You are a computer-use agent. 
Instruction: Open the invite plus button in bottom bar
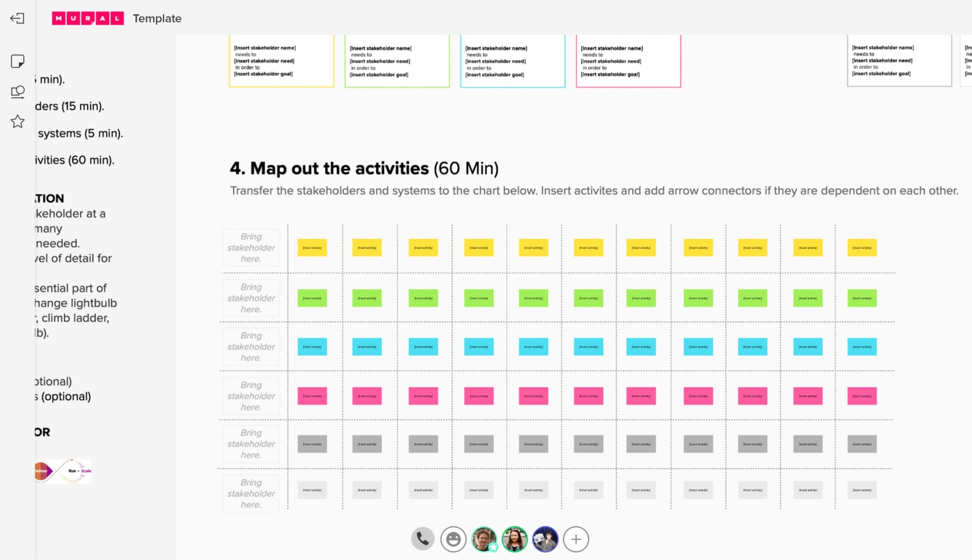(576, 539)
